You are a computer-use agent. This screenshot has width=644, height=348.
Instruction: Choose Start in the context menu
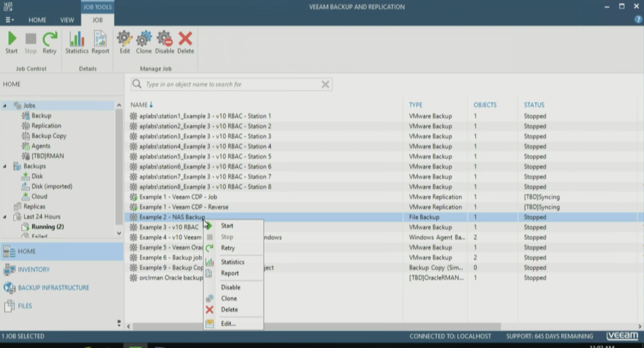[x=233, y=226]
